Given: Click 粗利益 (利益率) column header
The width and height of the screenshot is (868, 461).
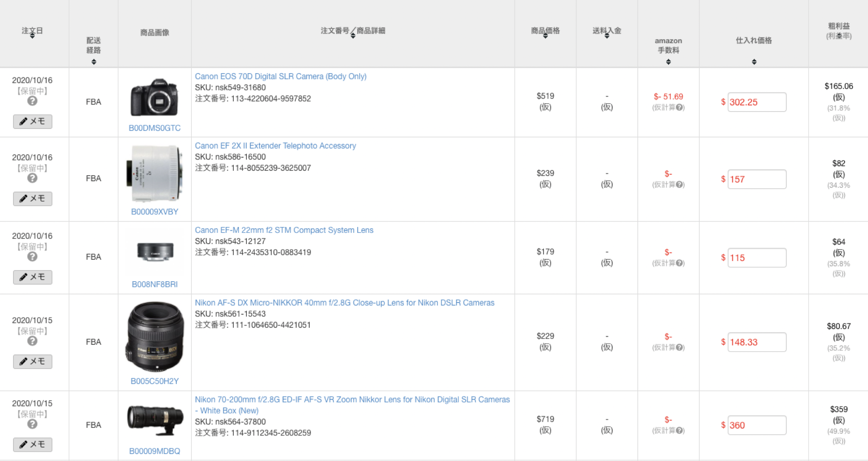Looking at the screenshot, I should point(839,31).
